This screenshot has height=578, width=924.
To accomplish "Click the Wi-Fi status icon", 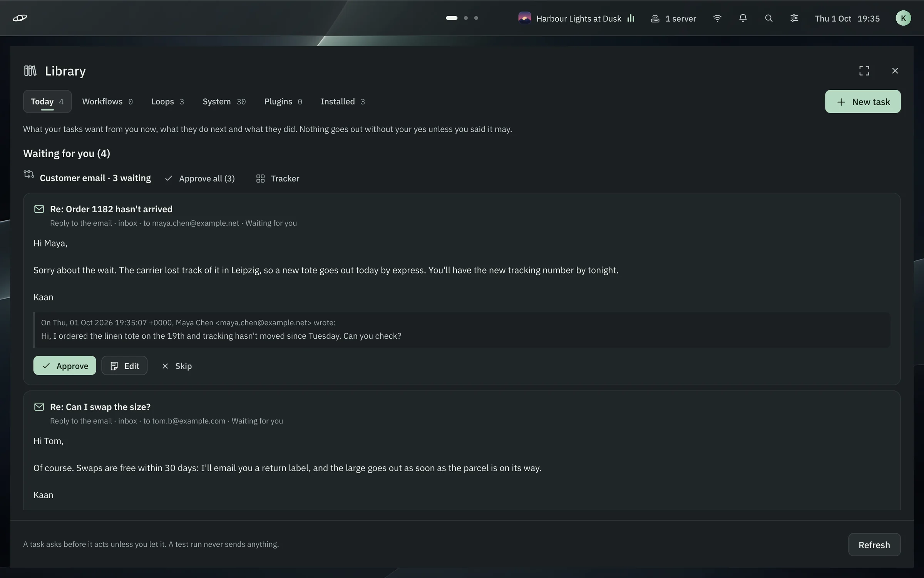I will point(717,18).
